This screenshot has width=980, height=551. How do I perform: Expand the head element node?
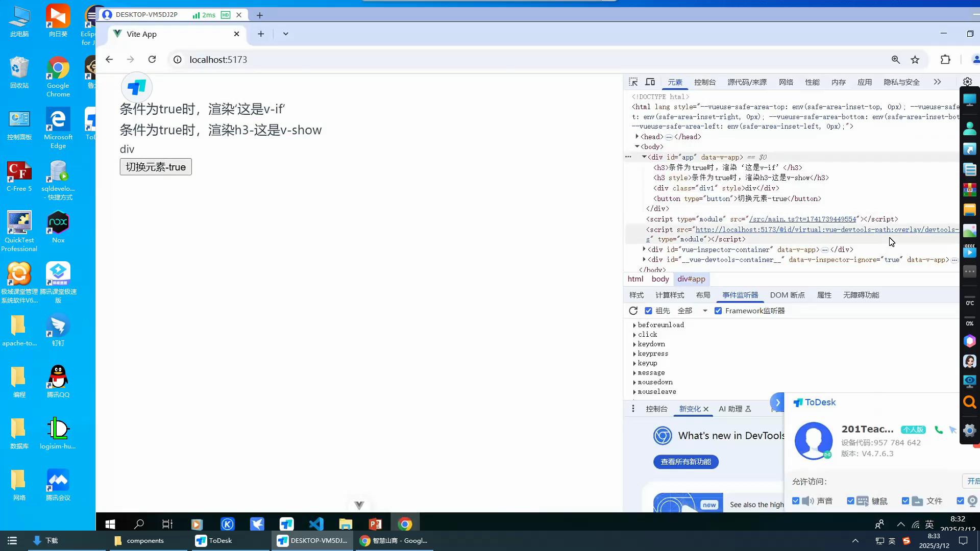[x=637, y=137]
